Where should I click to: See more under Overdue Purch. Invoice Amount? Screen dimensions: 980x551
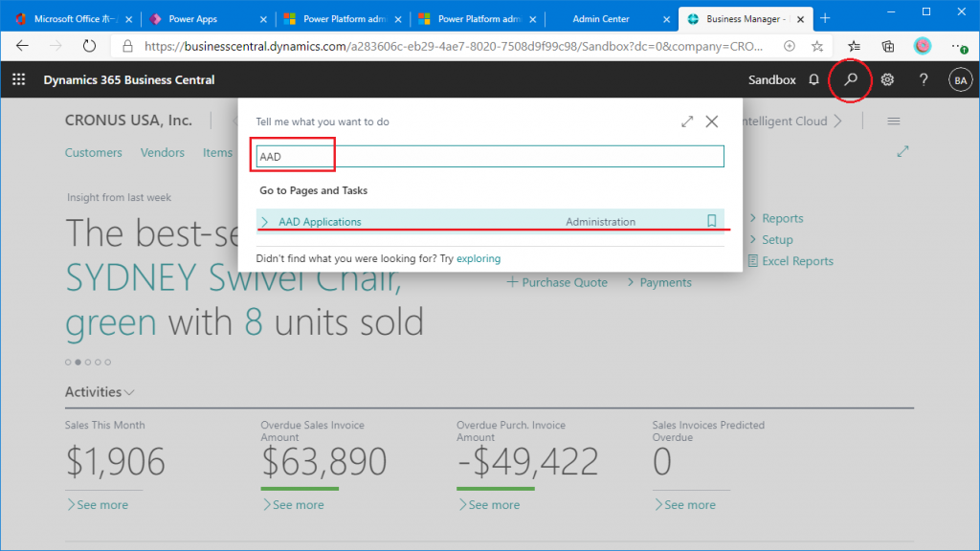489,505
